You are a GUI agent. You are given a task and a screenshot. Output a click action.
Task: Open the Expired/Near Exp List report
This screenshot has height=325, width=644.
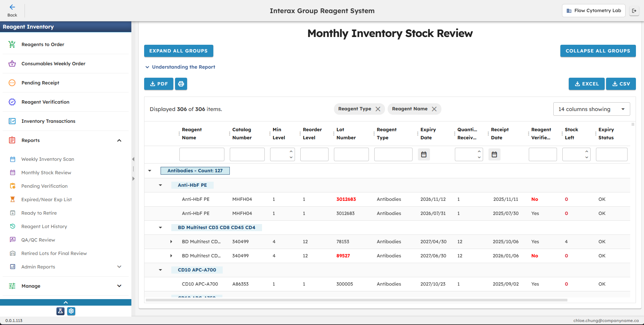pos(46,199)
